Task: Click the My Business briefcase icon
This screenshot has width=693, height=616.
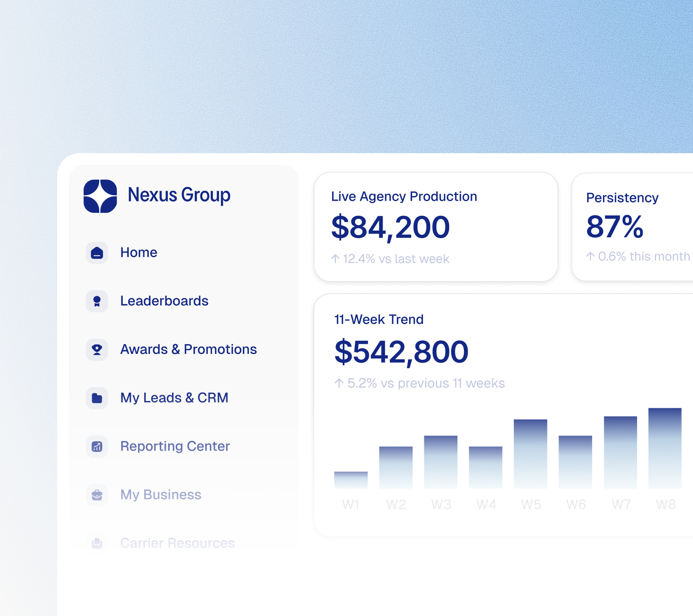Action: click(x=97, y=495)
